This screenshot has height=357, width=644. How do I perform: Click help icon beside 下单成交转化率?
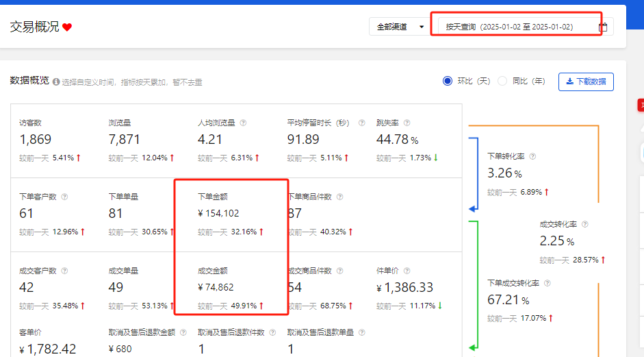pyautogui.click(x=547, y=283)
